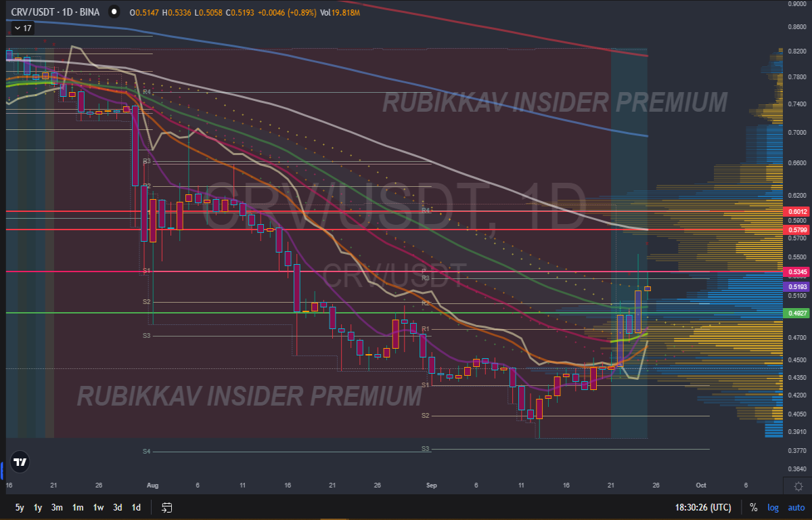812x520 pixels.
Task: Set the range to 1w
Action: tap(99, 507)
